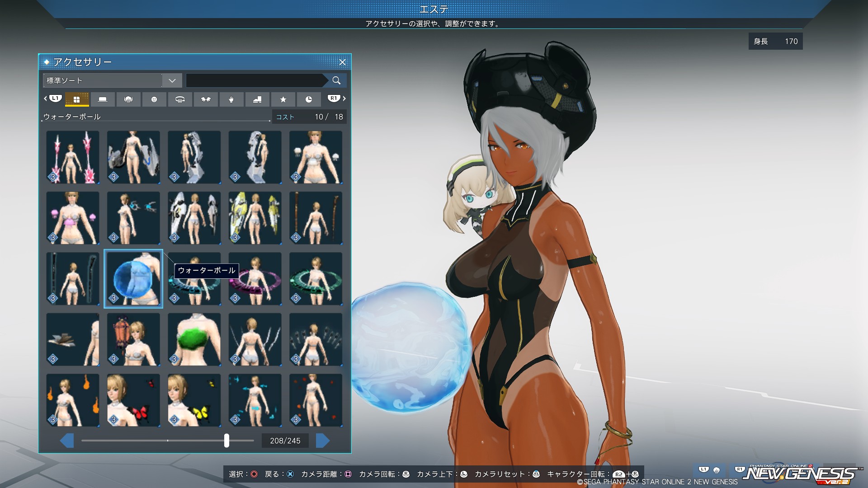Select the face accessory smiley icon
The height and width of the screenshot is (488, 868).
tap(154, 99)
